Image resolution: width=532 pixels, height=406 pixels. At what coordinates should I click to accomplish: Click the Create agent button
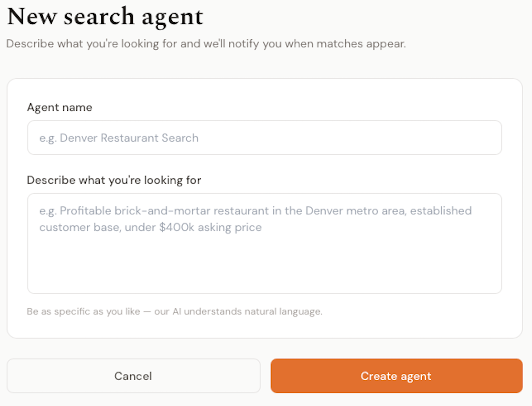[x=396, y=376]
